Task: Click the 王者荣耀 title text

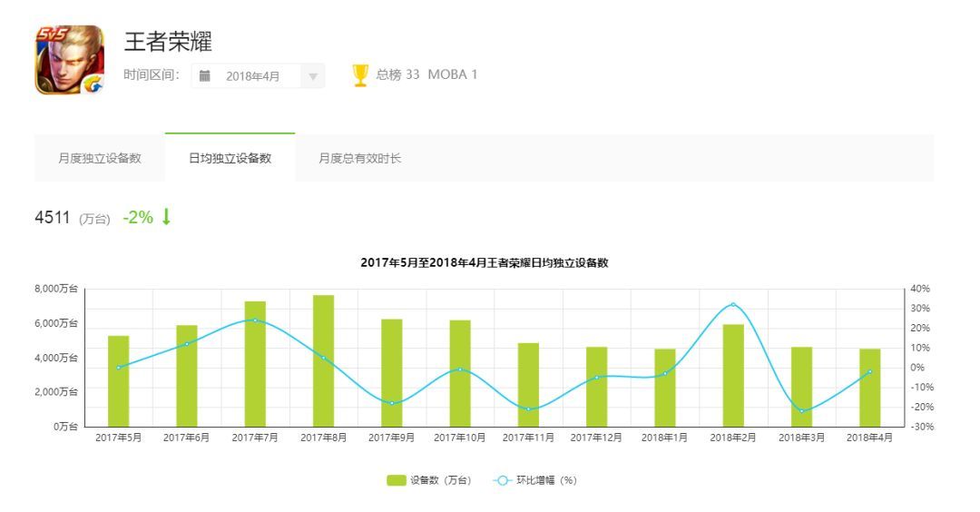Action: 168,41
